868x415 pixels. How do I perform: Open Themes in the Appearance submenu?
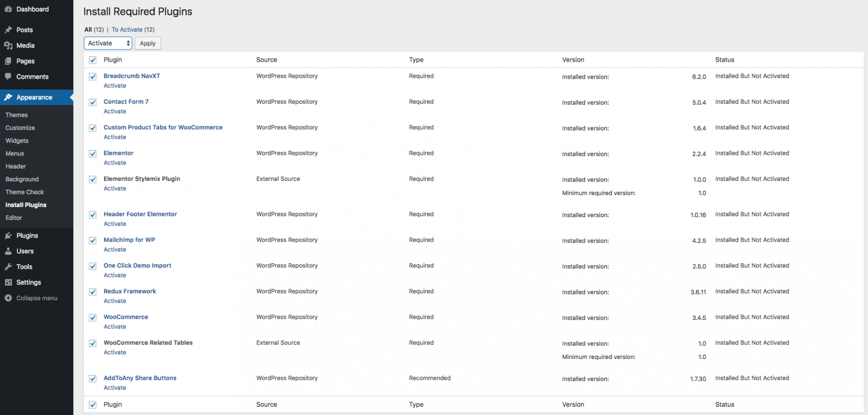[16, 115]
